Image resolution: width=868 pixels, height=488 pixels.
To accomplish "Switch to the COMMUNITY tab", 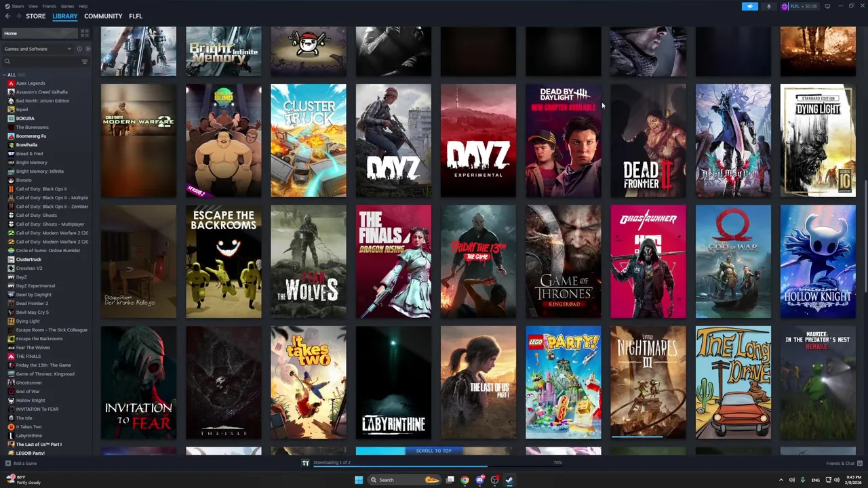I will coord(103,16).
